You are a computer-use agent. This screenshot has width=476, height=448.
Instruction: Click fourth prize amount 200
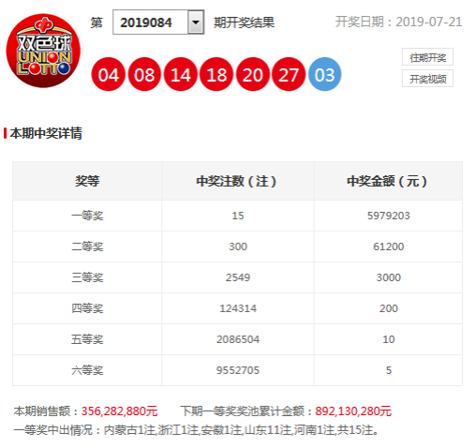(x=388, y=308)
